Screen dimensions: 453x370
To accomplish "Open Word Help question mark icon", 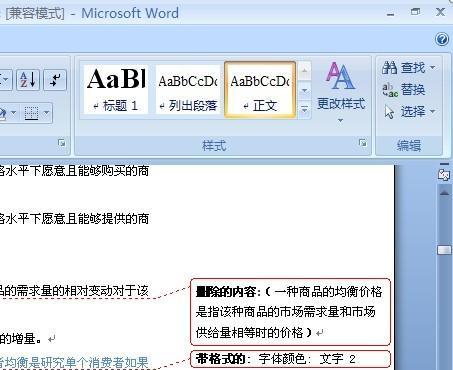I will click(x=442, y=39).
